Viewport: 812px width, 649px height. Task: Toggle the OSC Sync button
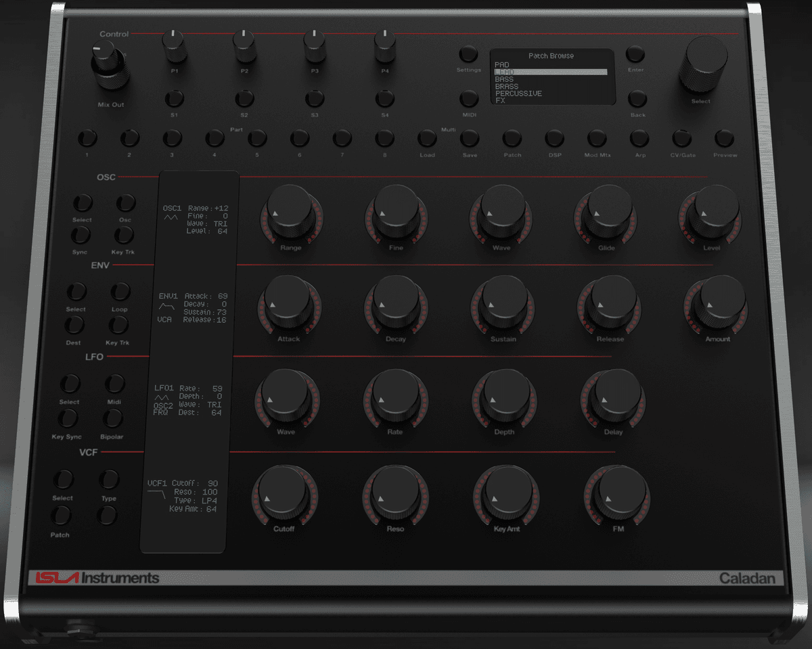[79, 235]
